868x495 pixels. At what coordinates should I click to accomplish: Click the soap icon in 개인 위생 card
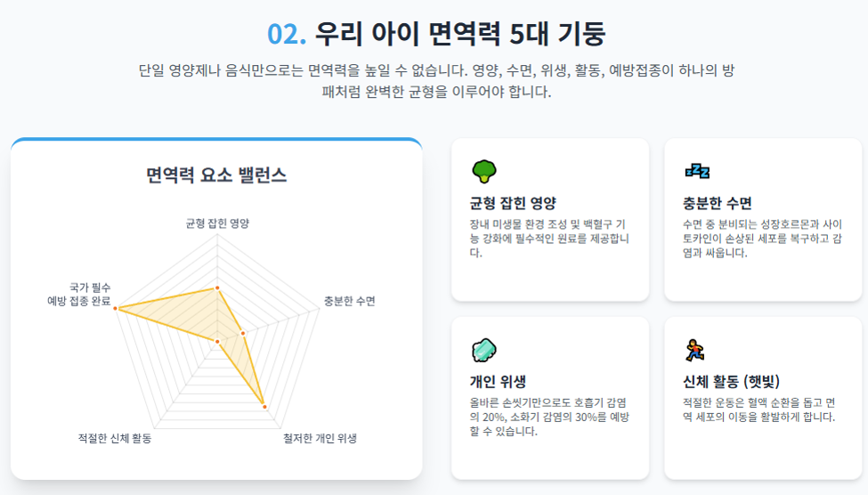point(483,350)
